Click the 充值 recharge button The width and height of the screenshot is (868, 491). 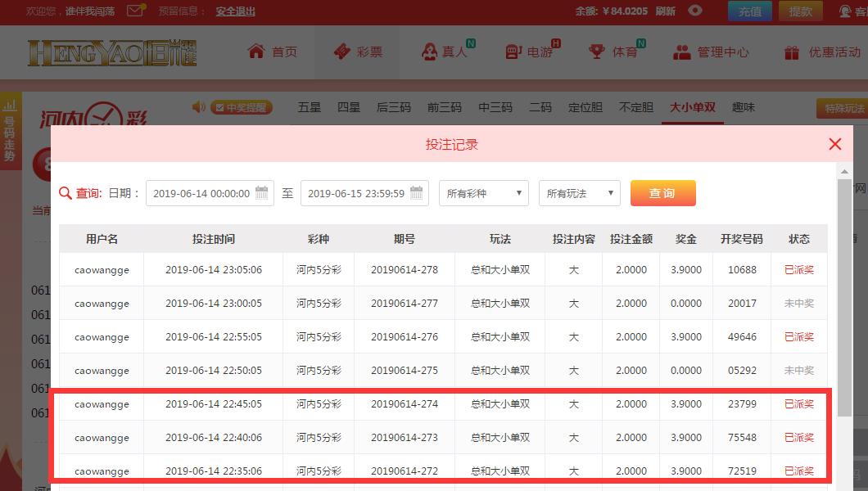pyautogui.click(x=749, y=11)
